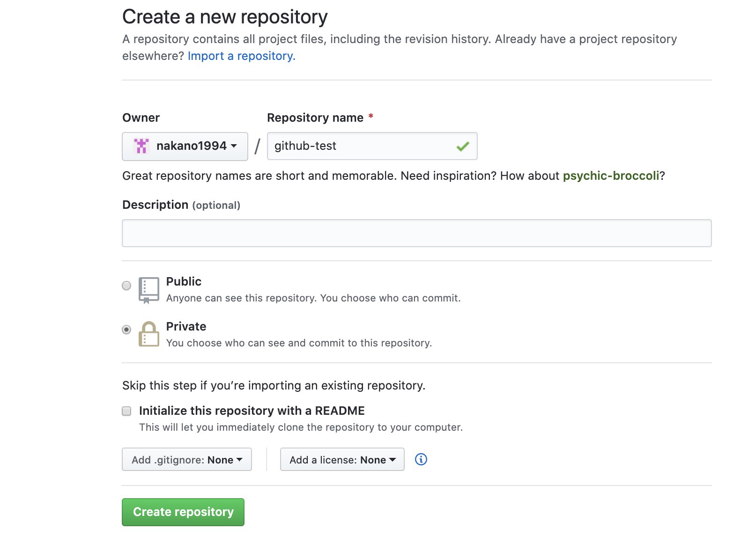756x544 pixels.
Task: Click the text 'Skip this step if you're importing'
Action: coord(274,385)
